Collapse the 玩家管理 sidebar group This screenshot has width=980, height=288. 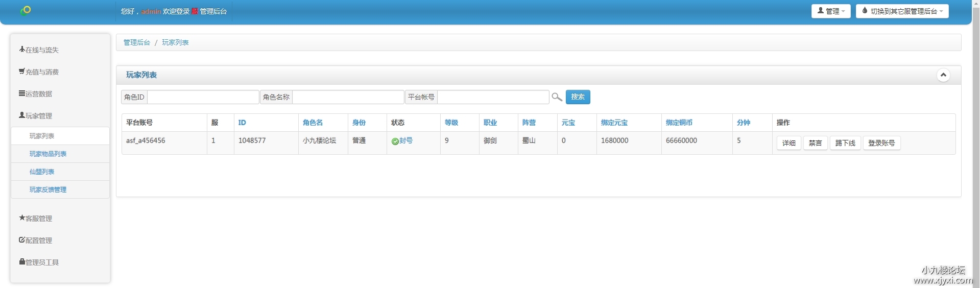pyautogui.click(x=36, y=116)
